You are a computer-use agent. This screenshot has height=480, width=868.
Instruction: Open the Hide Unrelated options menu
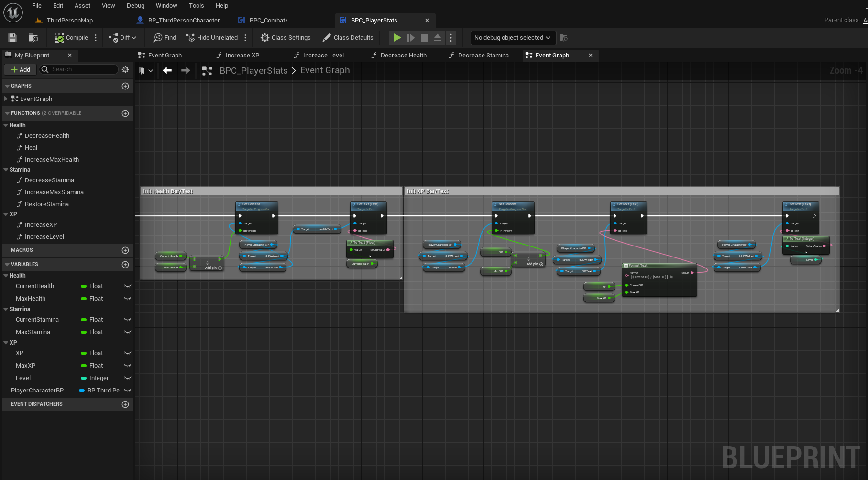click(245, 38)
